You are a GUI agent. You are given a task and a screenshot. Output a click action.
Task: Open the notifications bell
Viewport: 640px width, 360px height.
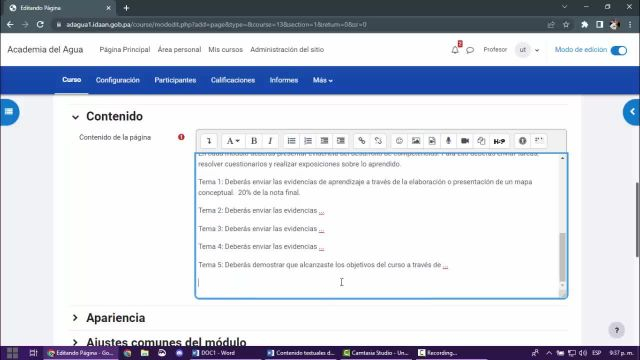(455, 50)
